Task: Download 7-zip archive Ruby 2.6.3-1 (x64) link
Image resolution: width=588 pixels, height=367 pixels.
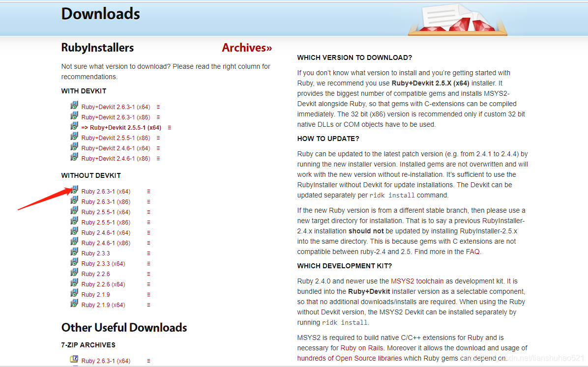Action: point(106,361)
